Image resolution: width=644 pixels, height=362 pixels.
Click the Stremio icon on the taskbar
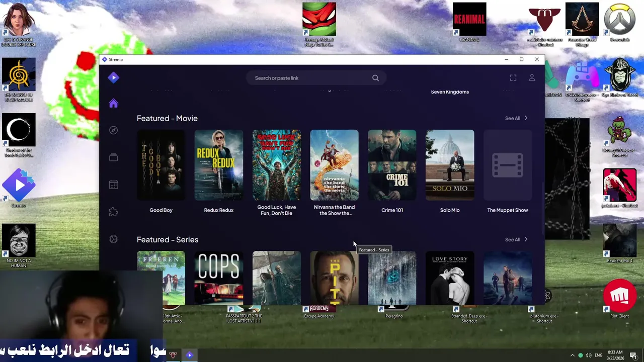pos(189,355)
